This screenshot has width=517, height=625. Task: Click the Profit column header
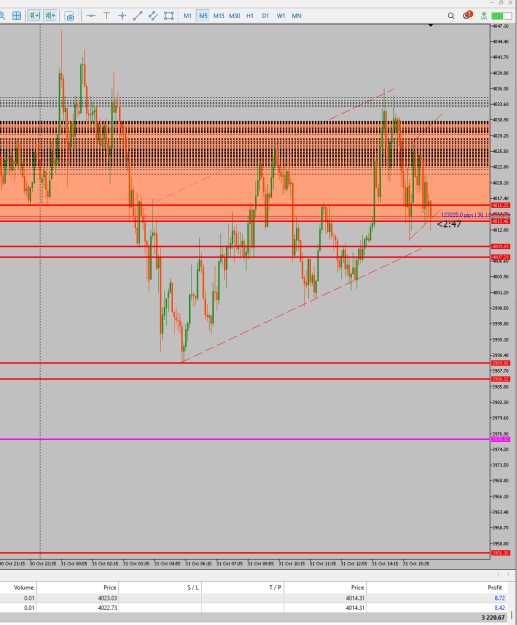(494, 588)
